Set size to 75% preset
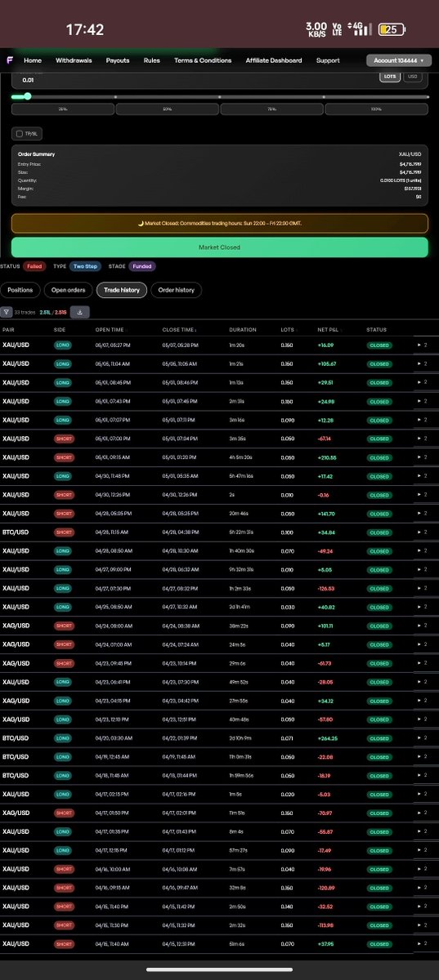 coord(271,109)
